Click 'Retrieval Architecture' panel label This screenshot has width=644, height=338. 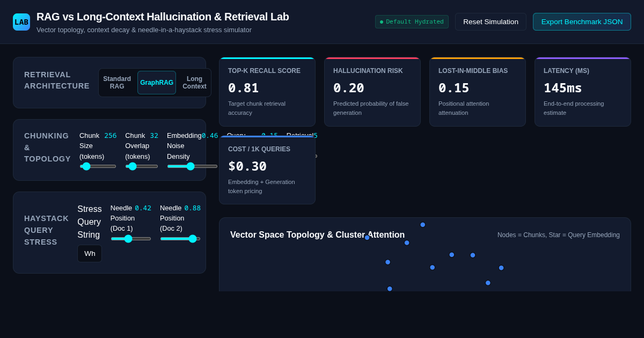(x=57, y=80)
